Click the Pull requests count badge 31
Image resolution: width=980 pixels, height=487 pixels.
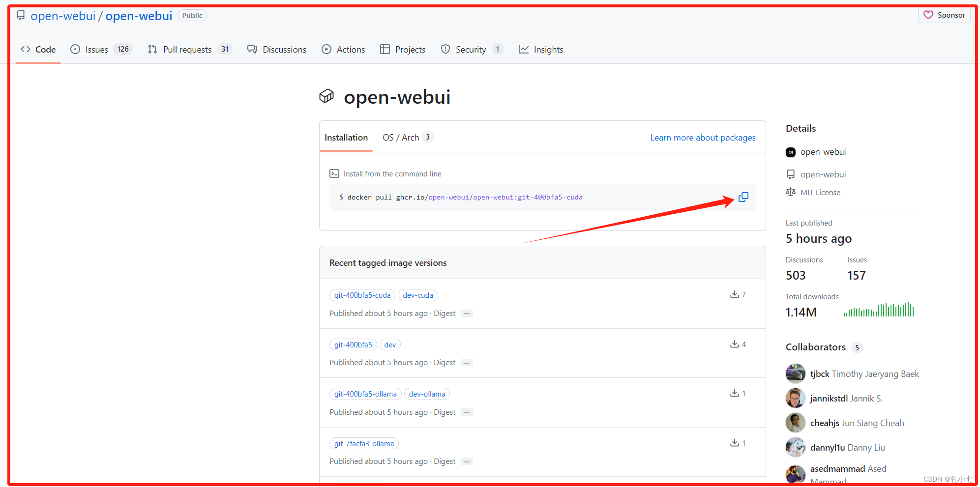[x=225, y=49]
